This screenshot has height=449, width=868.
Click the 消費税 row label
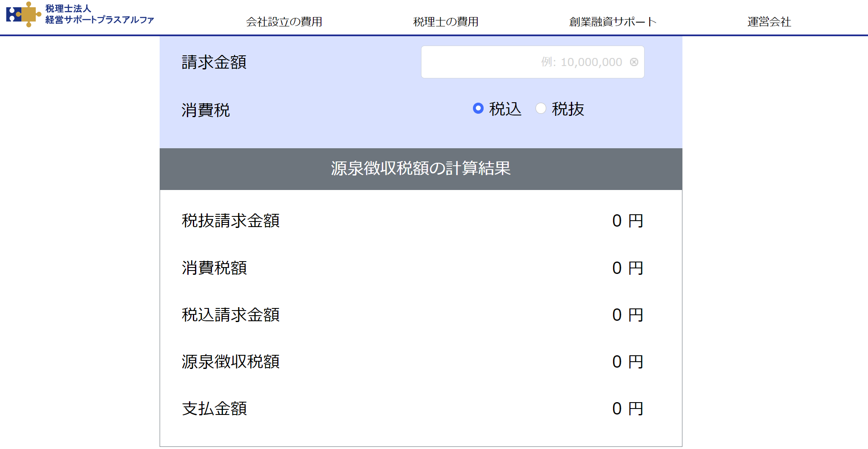(x=206, y=110)
